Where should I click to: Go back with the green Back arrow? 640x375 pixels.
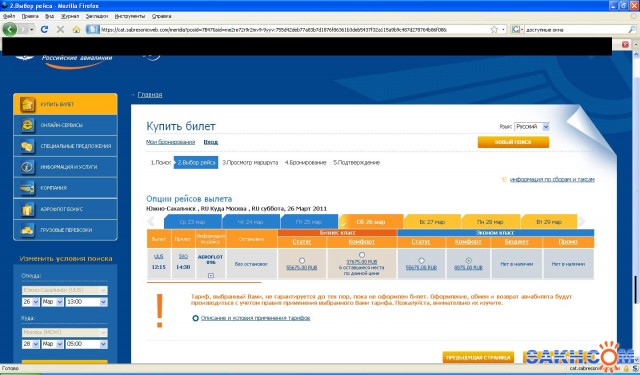pos(10,29)
